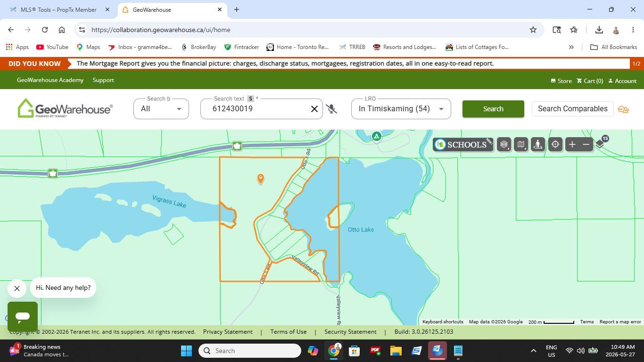Open the map layers tool
This screenshot has width=644, height=362.
[504, 145]
